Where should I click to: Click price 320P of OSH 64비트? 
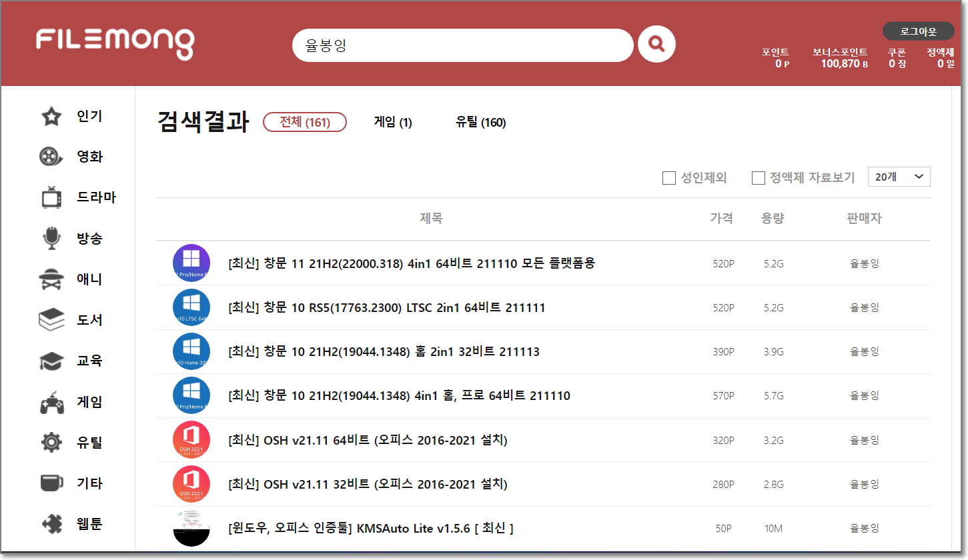pyautogui.click(x=723, y=440)
